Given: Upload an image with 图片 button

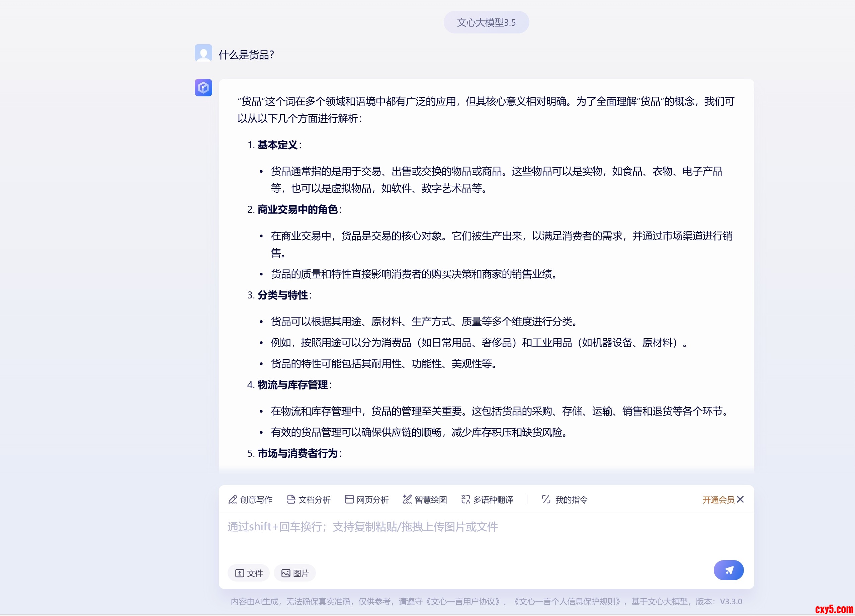Looking at the screenshot, I should point(294,573).
